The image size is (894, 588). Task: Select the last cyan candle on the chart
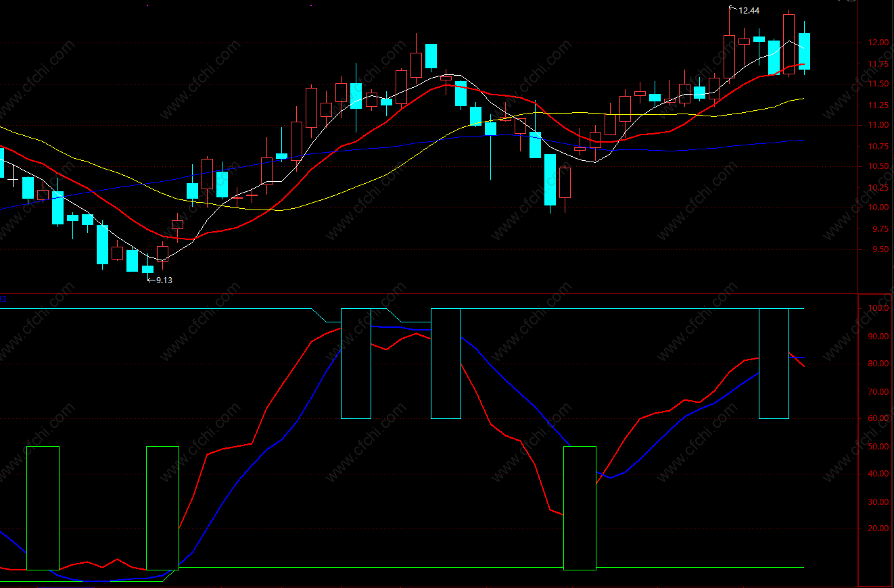pos(804,51)
